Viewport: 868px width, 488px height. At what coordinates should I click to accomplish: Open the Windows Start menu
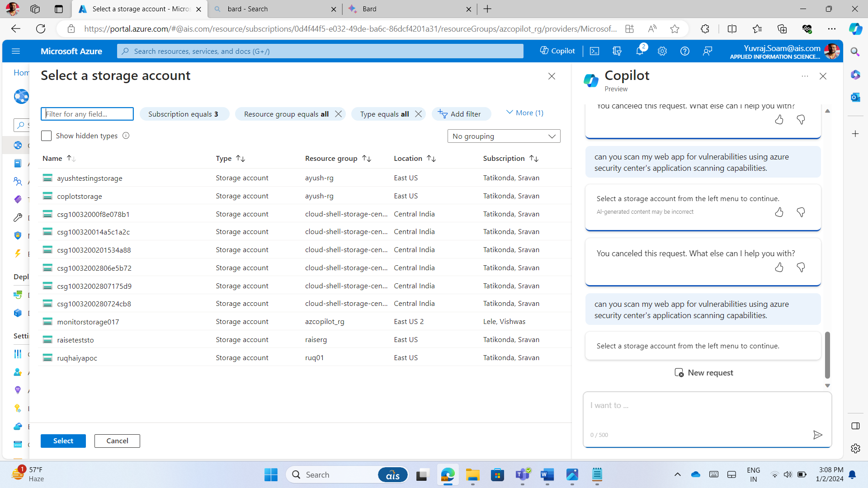click(x=271, y=474)
